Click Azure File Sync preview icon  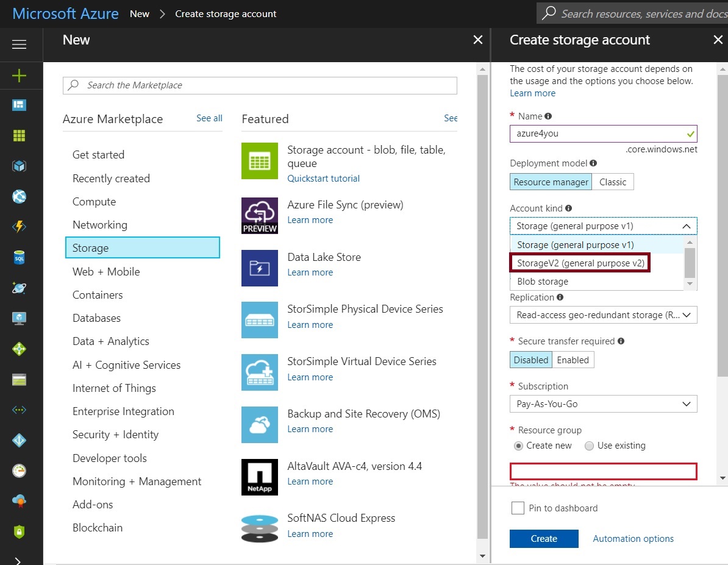coord(260,215)
